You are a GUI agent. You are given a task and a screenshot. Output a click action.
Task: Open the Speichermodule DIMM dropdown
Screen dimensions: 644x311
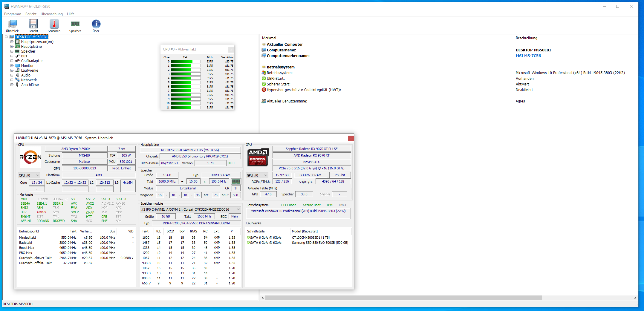coord(190,209)
